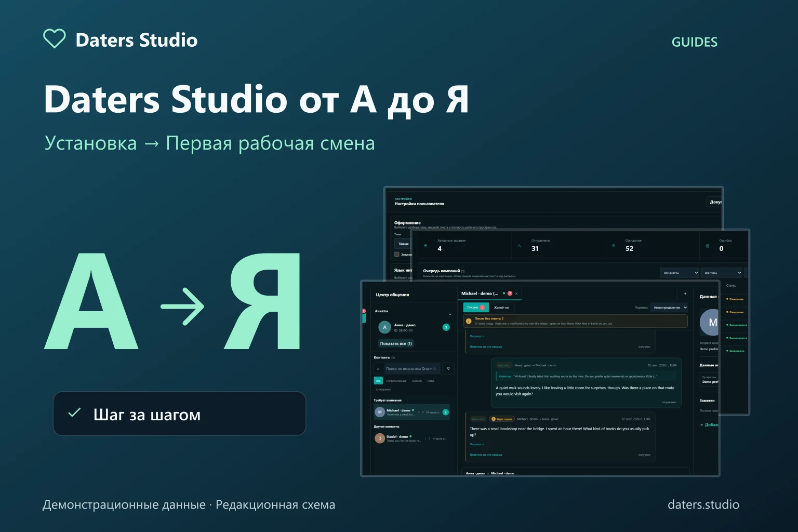
Task: Open the 'Все типы' dropdown in campaigns window
Action: [722, 273]
